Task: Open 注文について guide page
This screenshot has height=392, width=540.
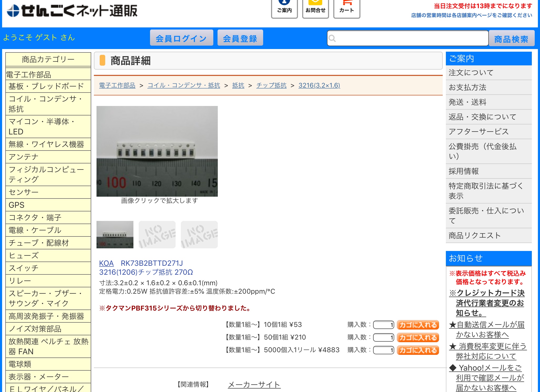Action: point(489,72)
